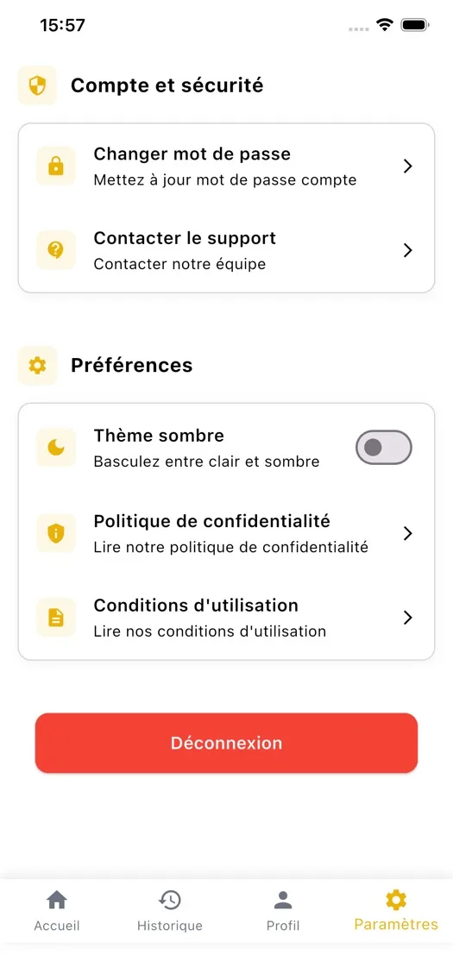The height and width of the screenshot is (980, 453).
Task: Tap the moon icon for Thème sombre
Action: pos(56,448)
